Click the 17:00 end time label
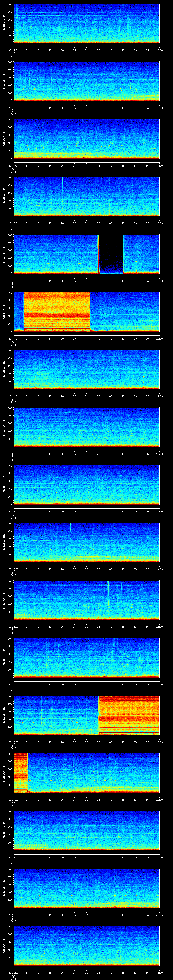The image size is (173, 980). coord(160,166)
